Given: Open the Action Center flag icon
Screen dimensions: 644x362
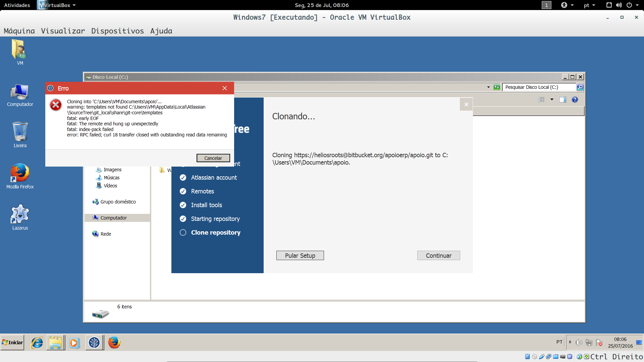Looking at the screenshot, I should pos(599,343).
